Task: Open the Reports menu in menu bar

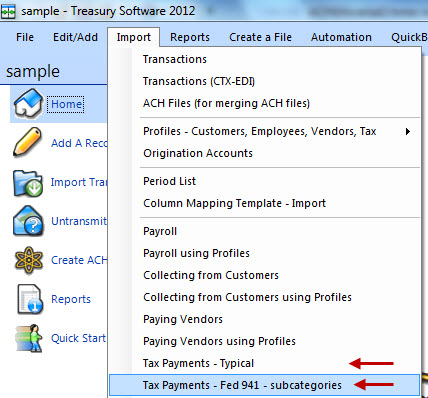Action: pyautogui.click(x=190, y=37)
